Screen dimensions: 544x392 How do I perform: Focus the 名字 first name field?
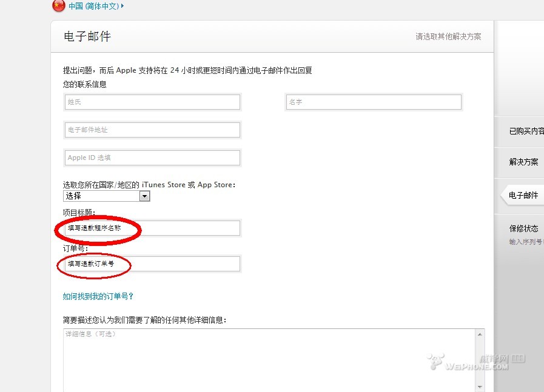click(x=374, y=102)
